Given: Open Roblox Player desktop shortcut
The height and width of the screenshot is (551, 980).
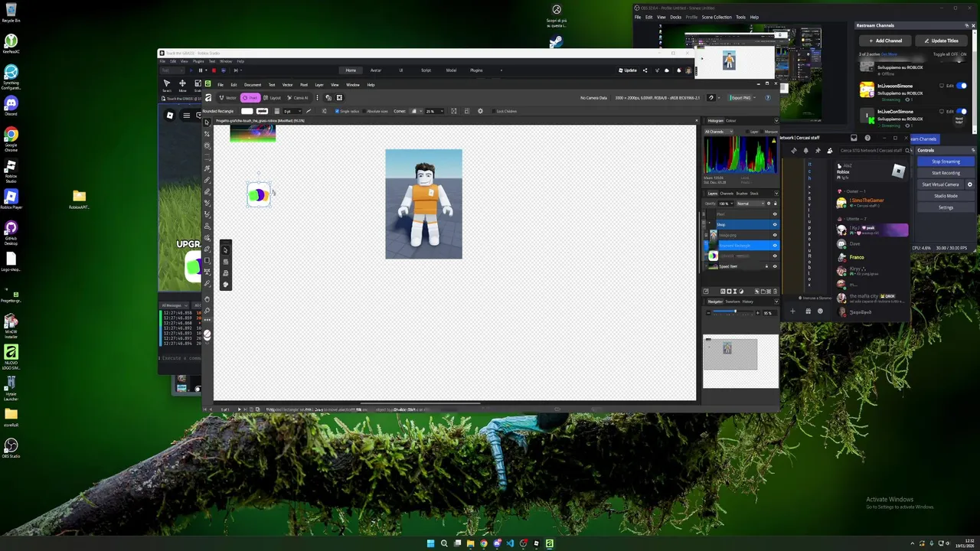Looking at the screenshot, I should pyautogui.click(x=11, y=201).
